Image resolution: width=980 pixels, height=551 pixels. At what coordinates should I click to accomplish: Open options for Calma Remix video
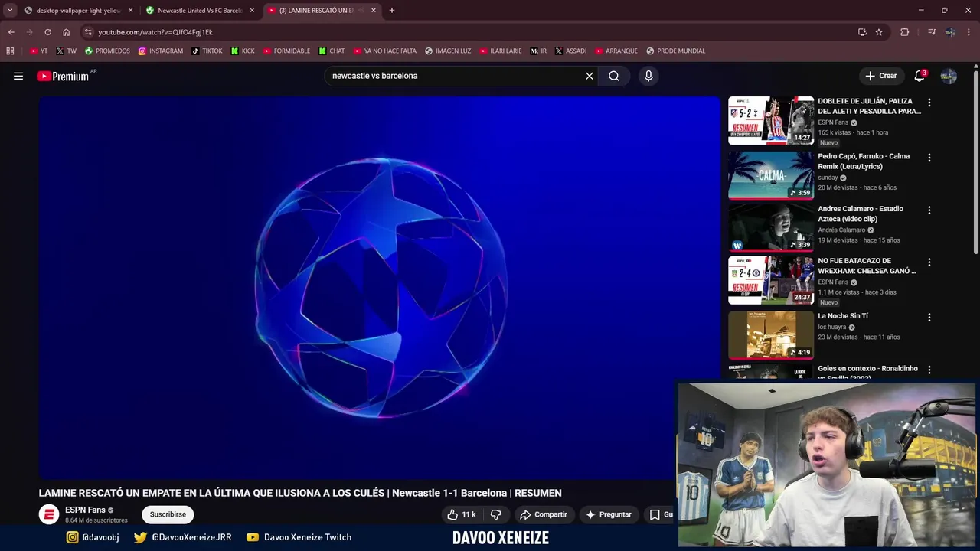[x=929, y=158]
